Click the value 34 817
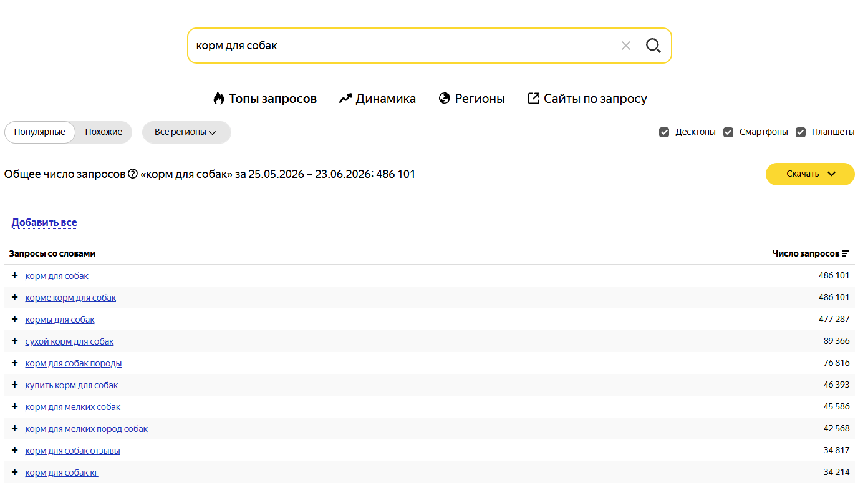 tap(836, 450)
